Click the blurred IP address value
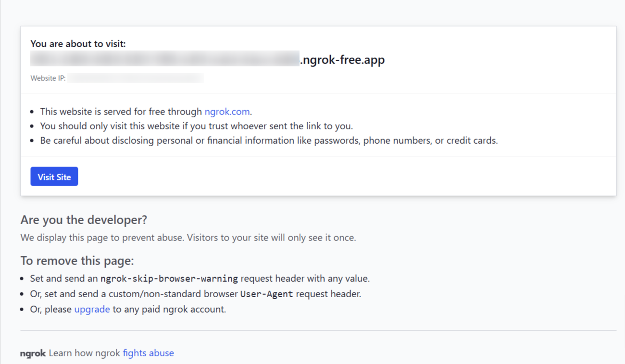 pos(136,78)
